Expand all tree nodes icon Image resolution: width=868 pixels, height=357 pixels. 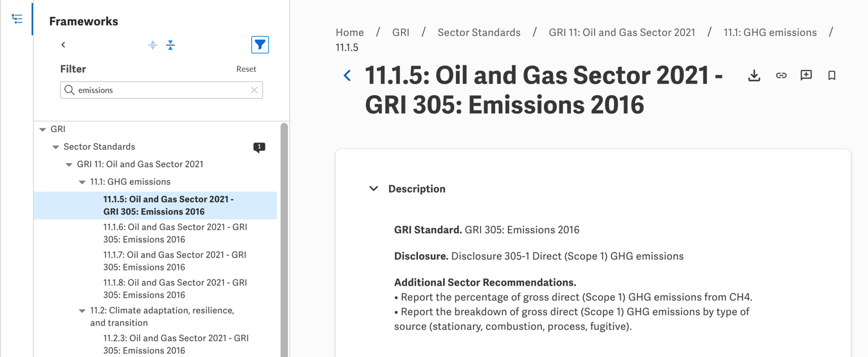point(152,45)
